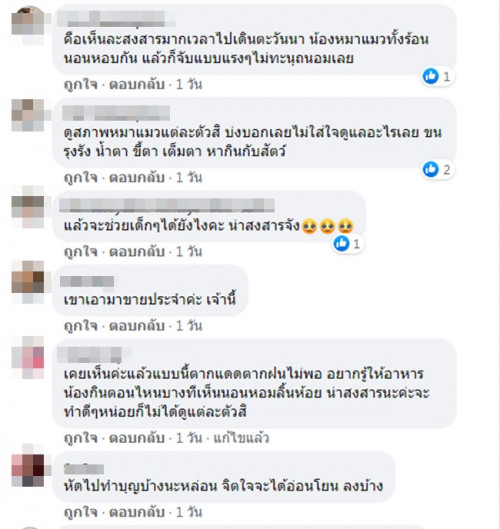
Task: Reply to the first comment via ตอบกลับ
Action: 137,84
